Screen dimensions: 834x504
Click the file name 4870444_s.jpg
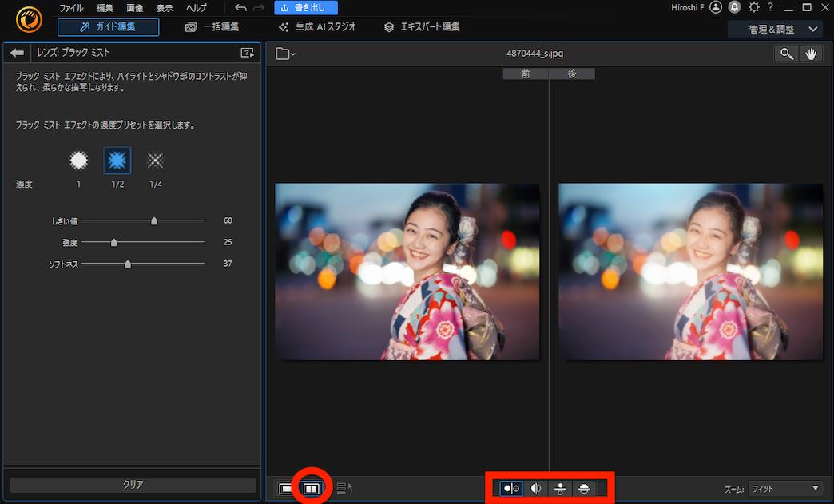coord(534,54)
